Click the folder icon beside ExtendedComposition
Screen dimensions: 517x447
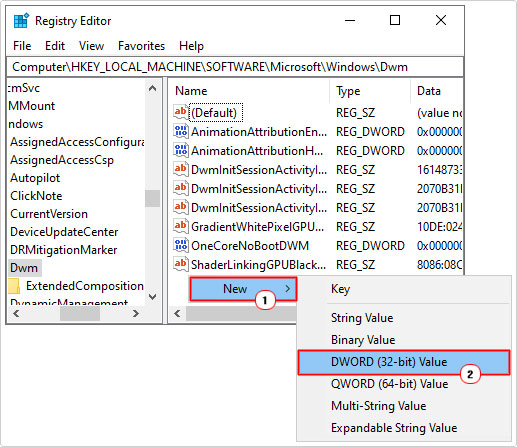[14, 286]
